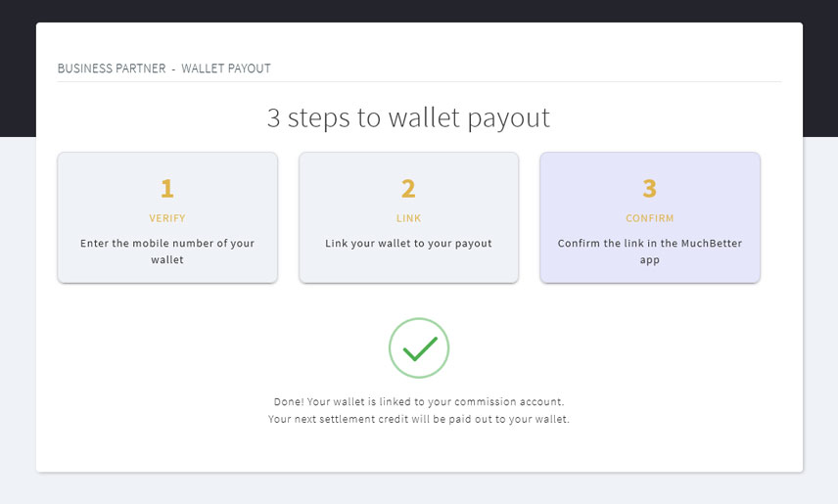This screenshot has width=838, height=504.
Task: Click 'Confirm the link in the MuchBetter app' text
Action: point(650,252)
